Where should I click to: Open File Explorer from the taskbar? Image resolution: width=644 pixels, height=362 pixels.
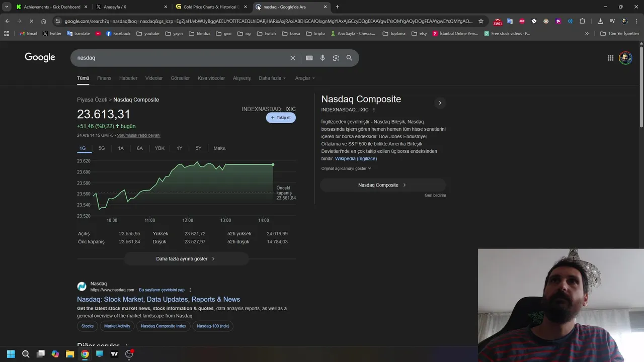click(70, 354)
